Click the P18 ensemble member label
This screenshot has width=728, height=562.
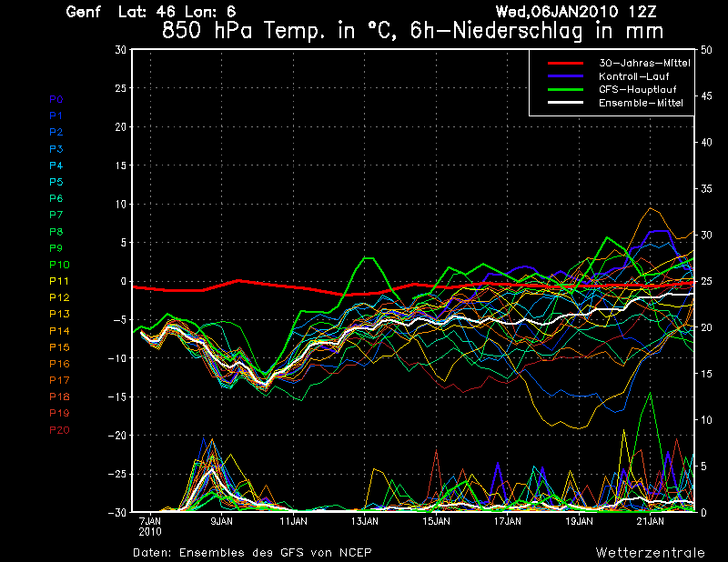pos(59,396)
